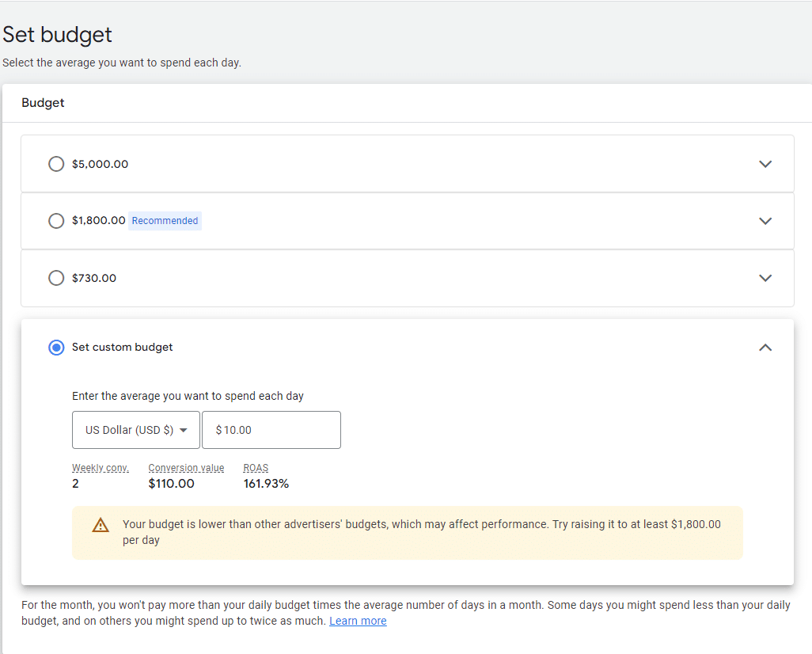Expand the $730.00 budget details chevron

(765, 278)
